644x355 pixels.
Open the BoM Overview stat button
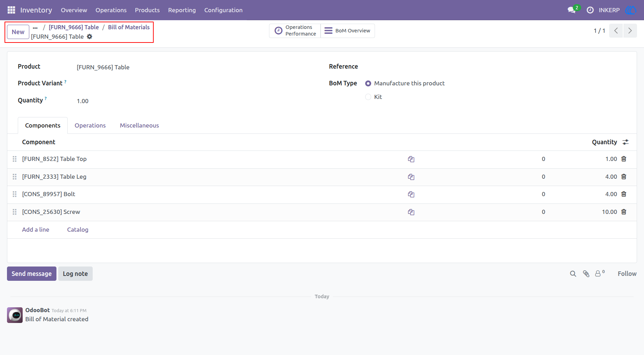pos(347,31)
